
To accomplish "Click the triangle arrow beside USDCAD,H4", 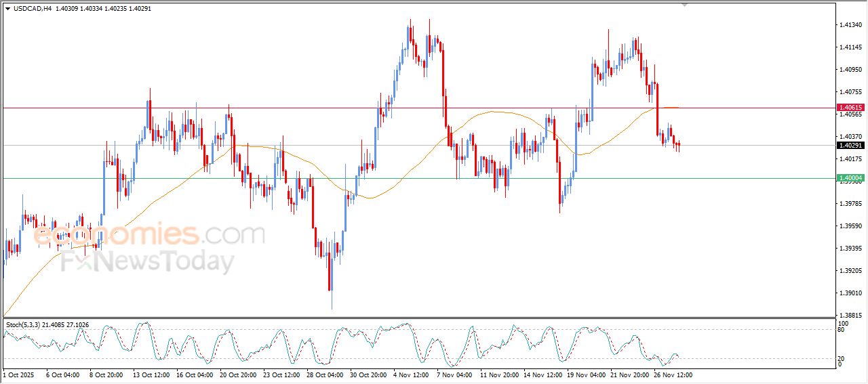I will coord(8,9).
